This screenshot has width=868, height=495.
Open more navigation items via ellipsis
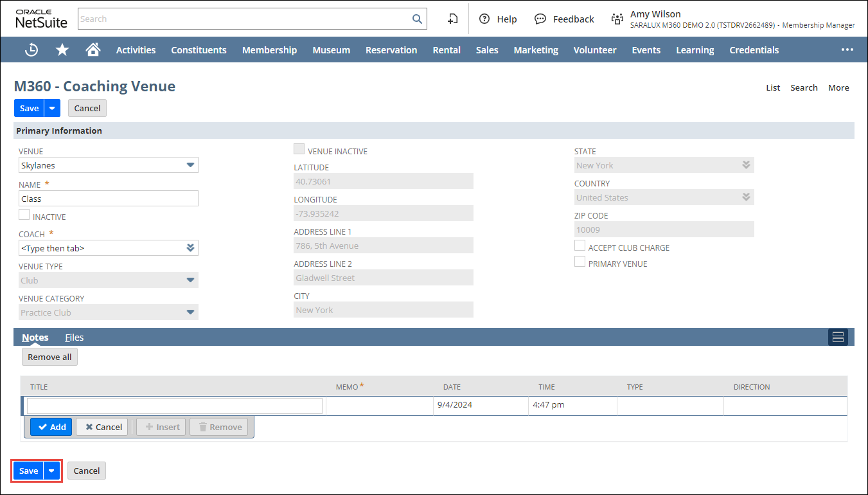(847, 50)
